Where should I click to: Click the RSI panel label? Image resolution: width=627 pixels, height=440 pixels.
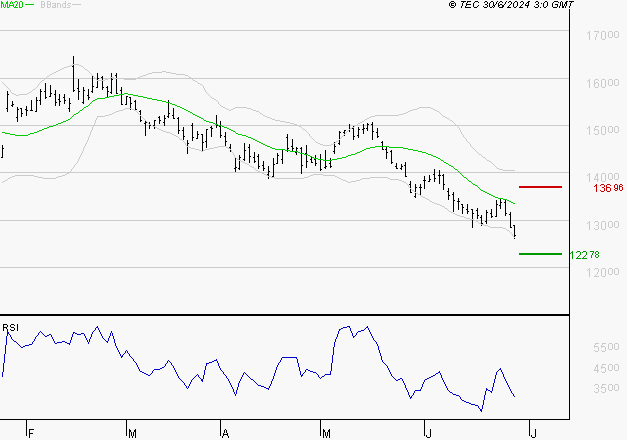pyautogui.click(x=10, y=328)
